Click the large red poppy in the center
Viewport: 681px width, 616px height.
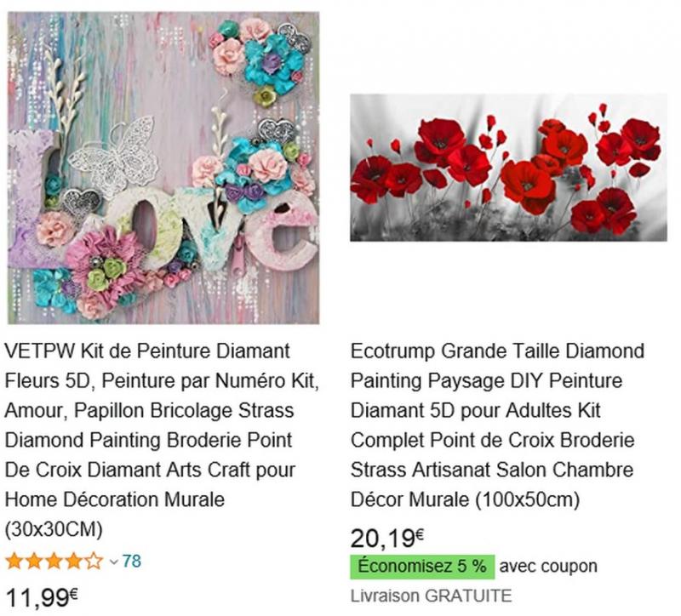(x=527, y=185)
